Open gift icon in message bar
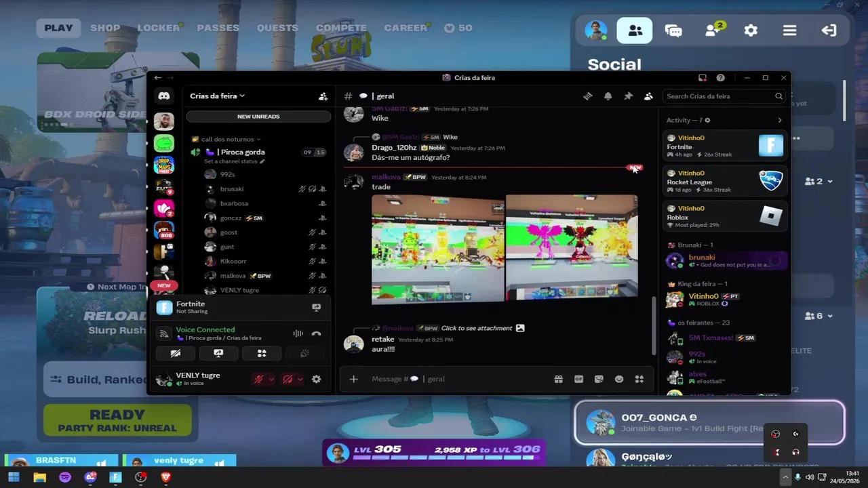This screenshot has height=488, width=868. click(x=558, y=379)
